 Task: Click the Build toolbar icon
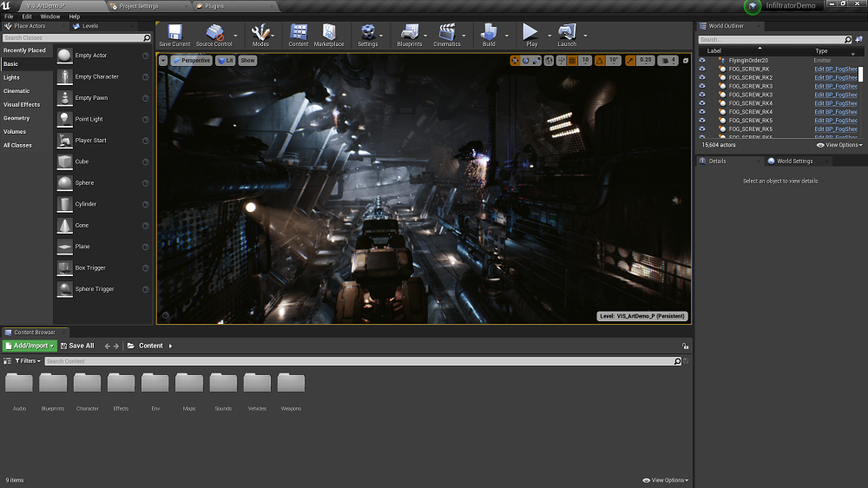click(x=489, y=32)
